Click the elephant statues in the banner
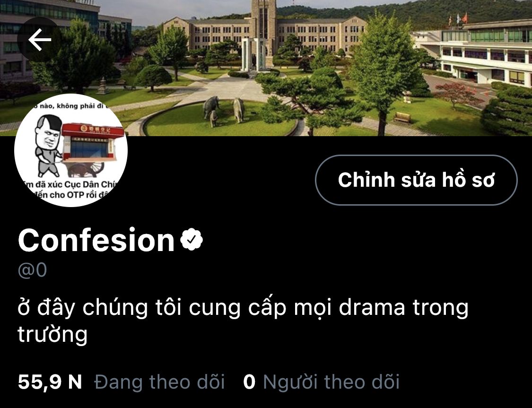The width and height of the screenshot is (532, 408). point(224,110)
